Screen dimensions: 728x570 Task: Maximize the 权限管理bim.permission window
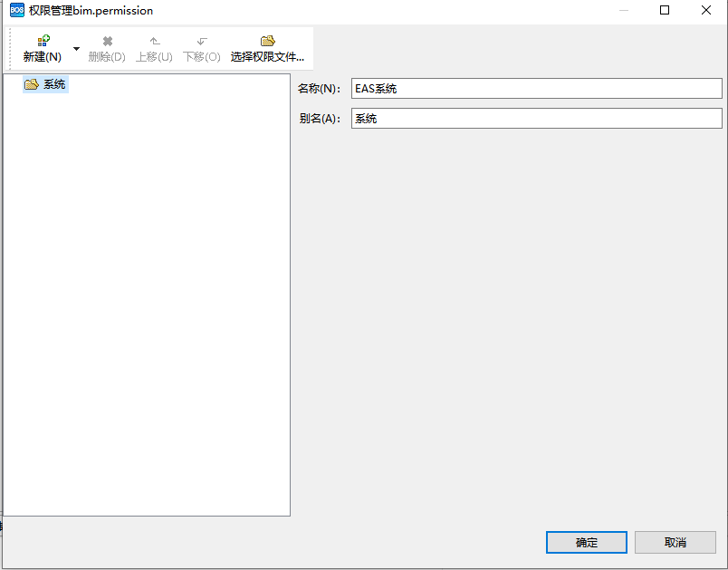coord(665,10)
